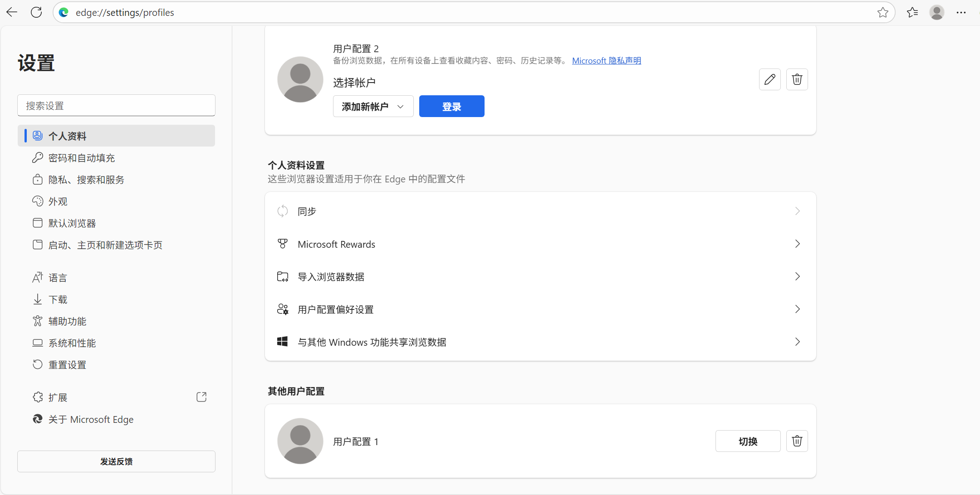Screen dimensions: 980x495
Task: Click the edit pencil icon for 用户配置 2
Action: 769,79
